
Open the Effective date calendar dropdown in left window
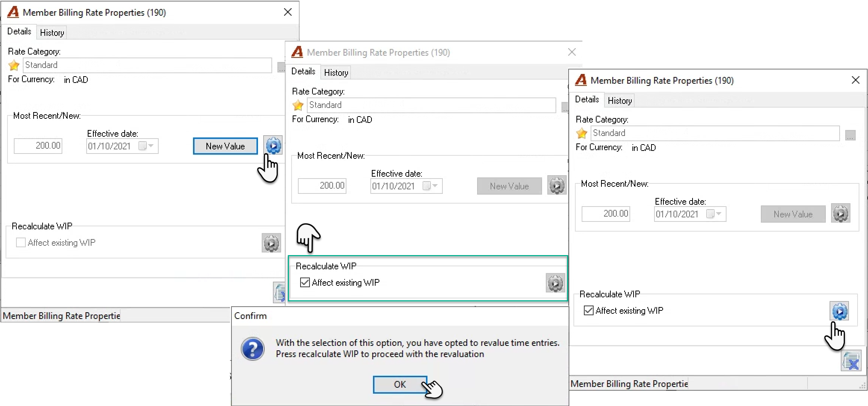146,146
